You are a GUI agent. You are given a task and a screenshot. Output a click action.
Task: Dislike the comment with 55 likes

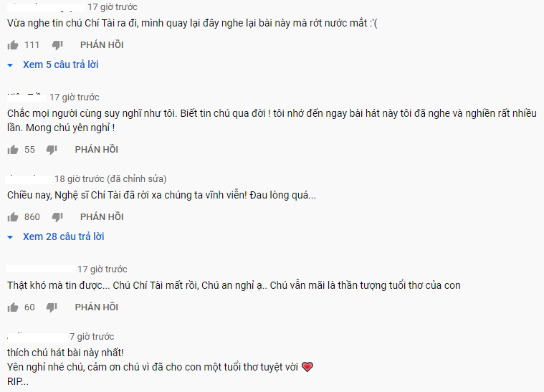pos(52,150)
